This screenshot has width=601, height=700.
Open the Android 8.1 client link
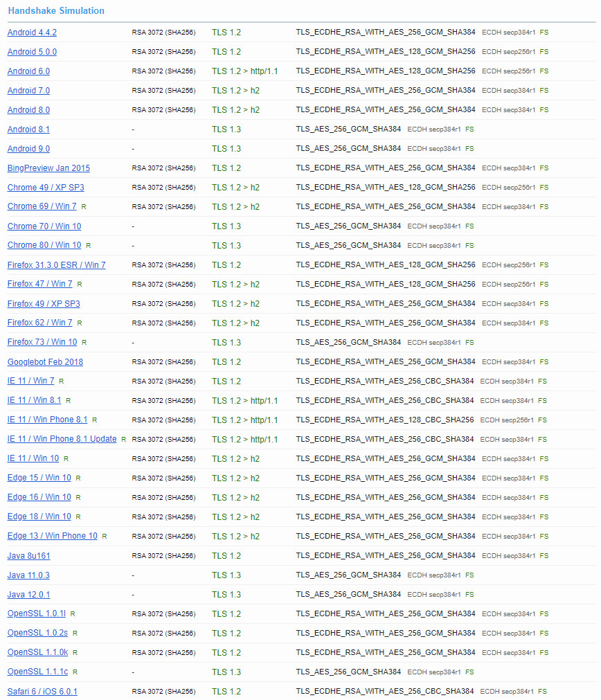pos(28,129)
